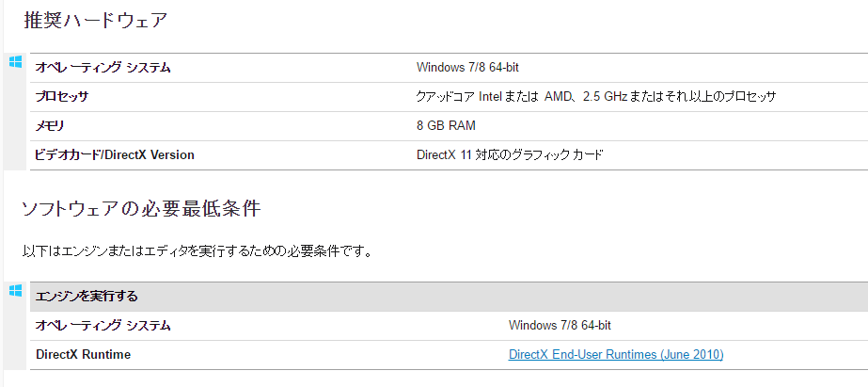Click the クアッドコア Intel または AMD processor text

pos(492,97)
